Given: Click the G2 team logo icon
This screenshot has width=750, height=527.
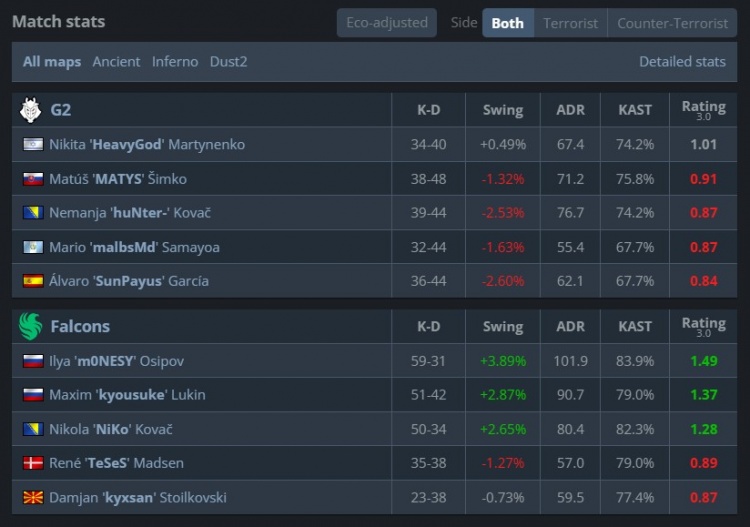Looking at the screenshot, I should coord(30,110).
